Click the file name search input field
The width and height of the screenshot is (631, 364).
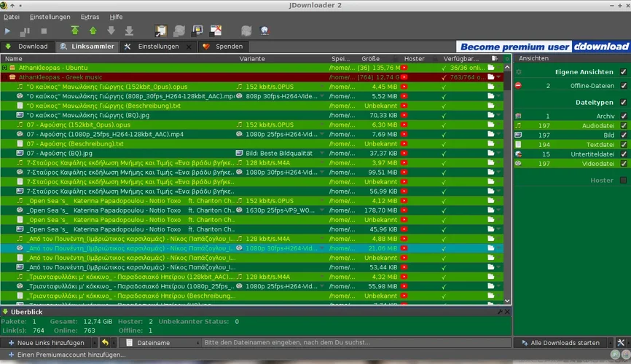(x=350, y=343)
